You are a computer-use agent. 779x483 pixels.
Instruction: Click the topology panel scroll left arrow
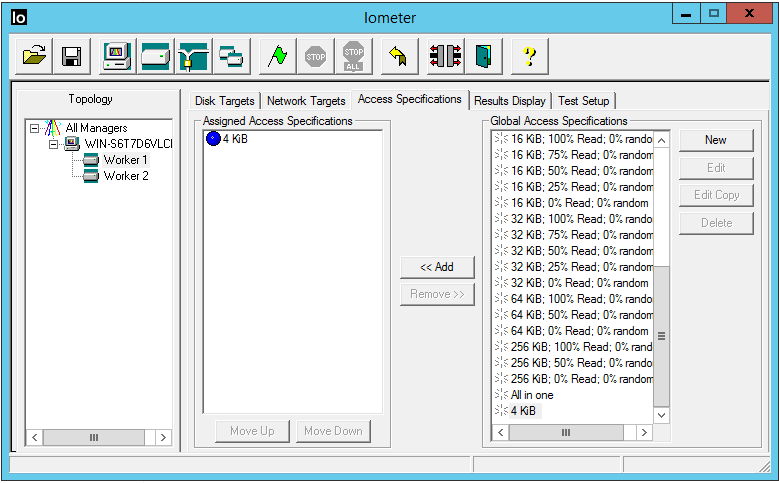coord(35,437)
